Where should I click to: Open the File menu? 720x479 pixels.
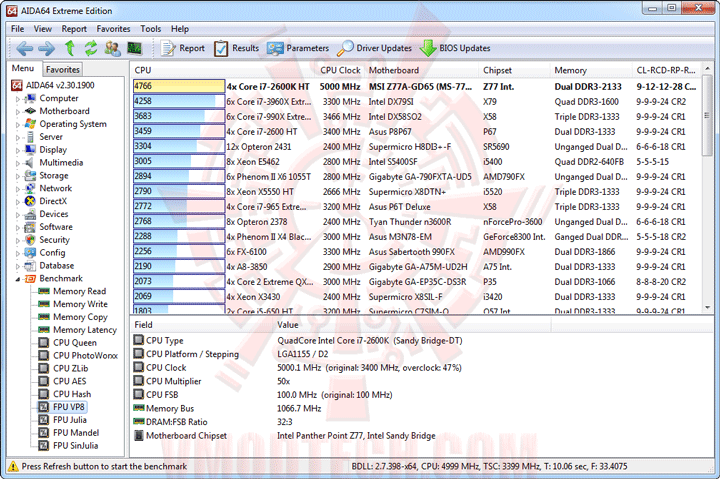pos(17,29)
